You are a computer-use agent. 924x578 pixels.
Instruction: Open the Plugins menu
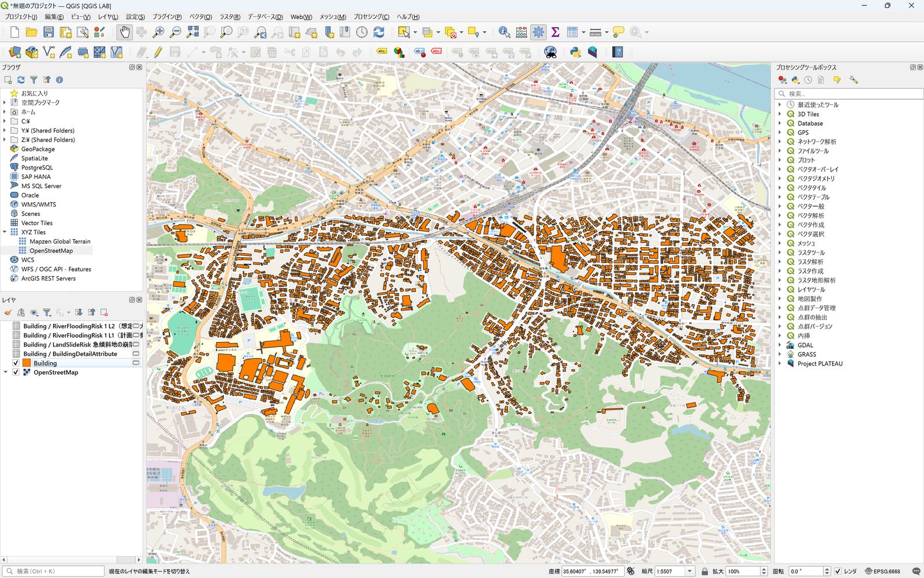pyautogui.click(x=166, y=17)
